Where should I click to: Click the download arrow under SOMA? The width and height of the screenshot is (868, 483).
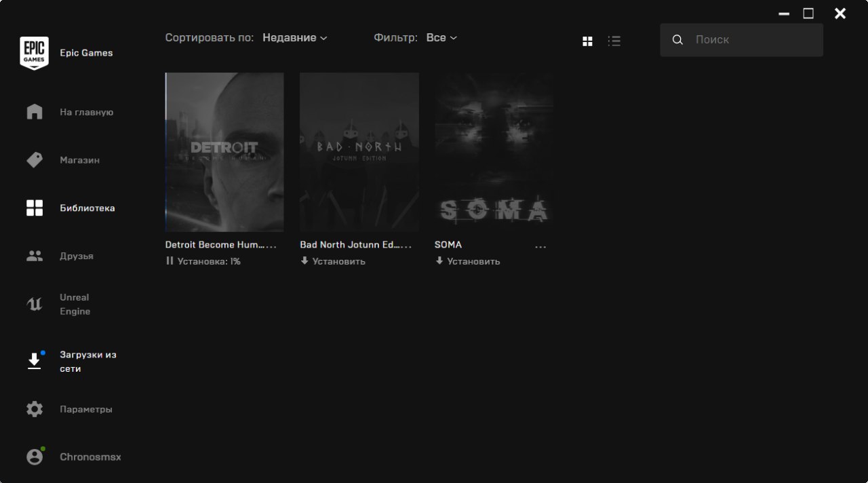click(x=439, y=261)
